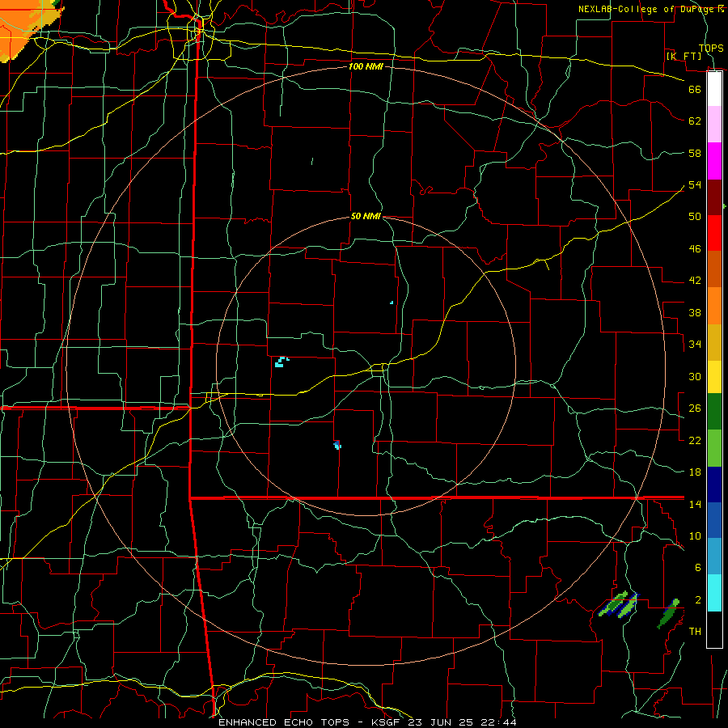Screen dimensions: 728x728
Task: Click the small blue echo south of radar center
Action: coord(337,445)
